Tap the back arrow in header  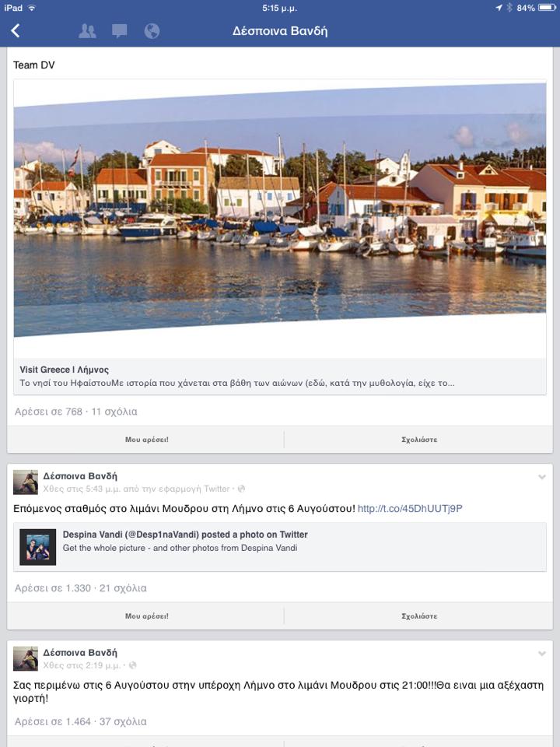[16, 31]
